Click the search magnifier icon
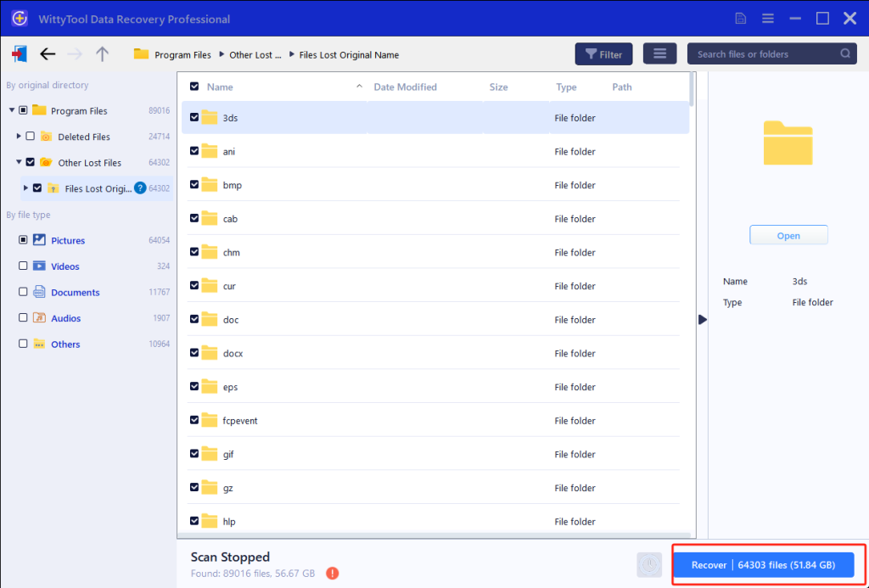The height and width of the screenshot is (588, 869). click(x=845, y=54)
